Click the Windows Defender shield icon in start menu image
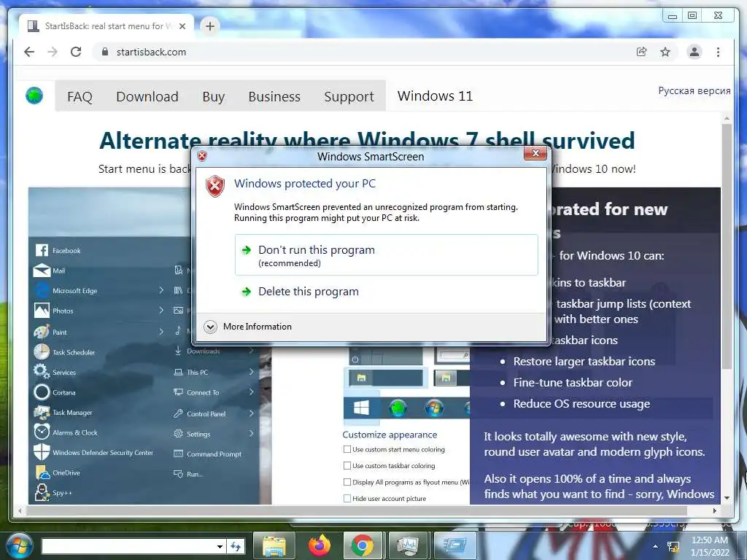The image size is (747, 560). (42, 452)
